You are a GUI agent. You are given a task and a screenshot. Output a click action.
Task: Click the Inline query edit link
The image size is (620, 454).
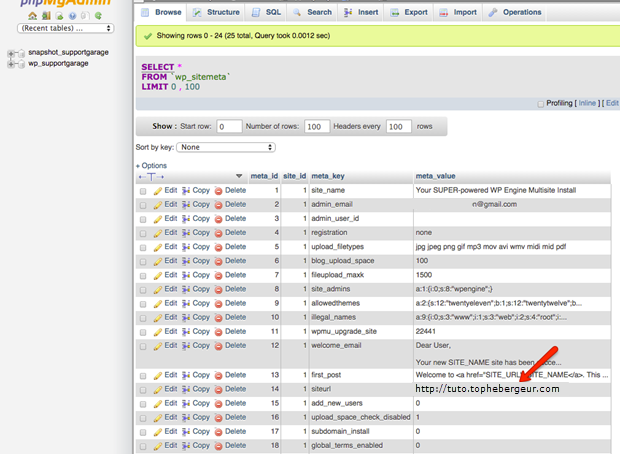tap(587, 103)
